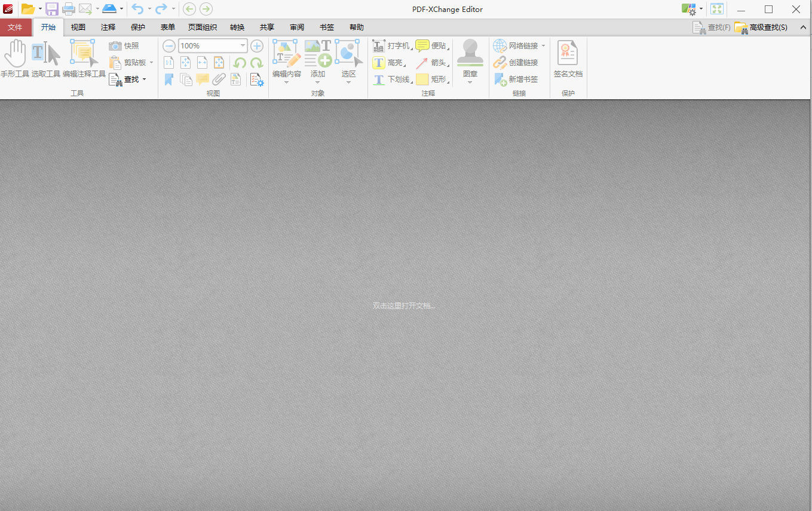Click the Stamp (图章) icon
The height and width of the screenshot is (511, 812).
(x=470, y=53)
